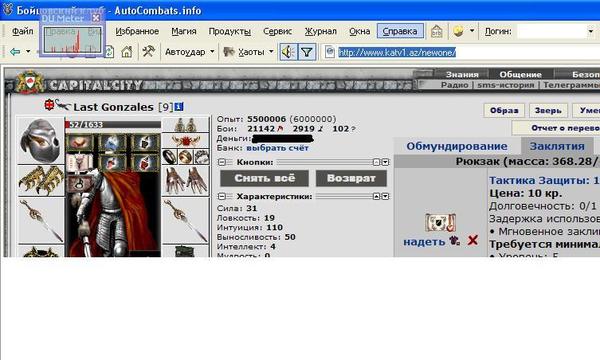
Task: Close the DU Meter overlay
Action: click(x=96, y=18)
